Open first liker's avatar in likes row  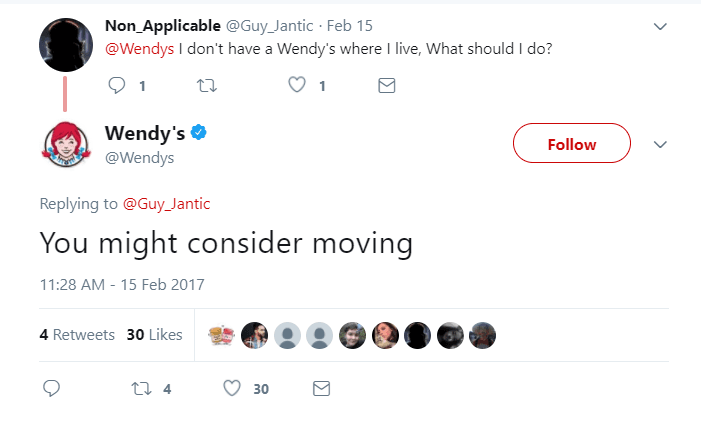(x=221, y=335)
